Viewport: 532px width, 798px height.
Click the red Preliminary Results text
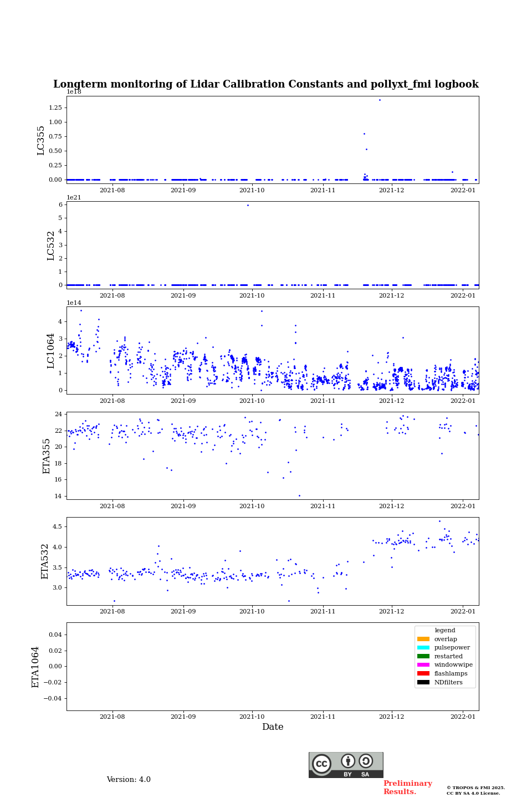pyautogui.click(x=407, y=787)
